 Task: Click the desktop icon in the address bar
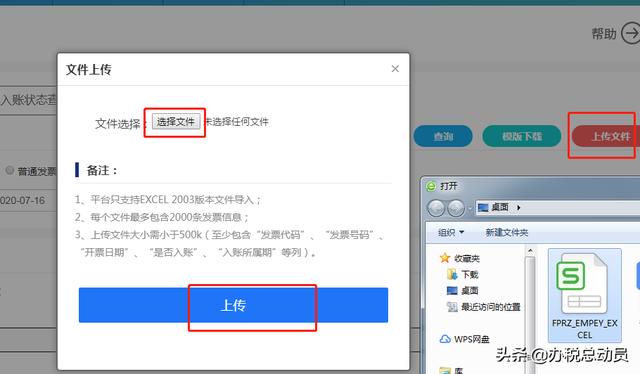click(483, 207)
